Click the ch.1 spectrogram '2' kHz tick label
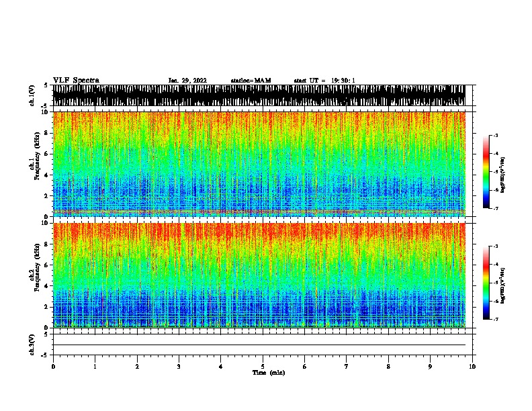The image size is (532, 411). [x=47, y=195]
